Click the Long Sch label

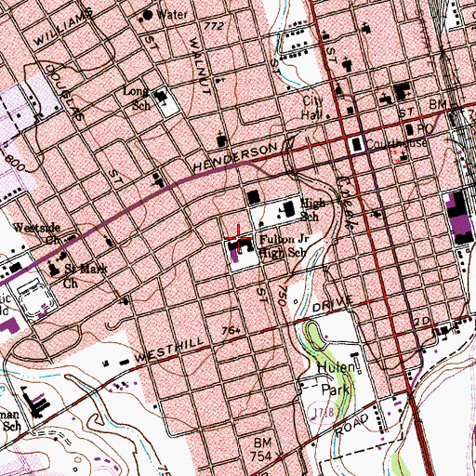(x=138, y=99)
